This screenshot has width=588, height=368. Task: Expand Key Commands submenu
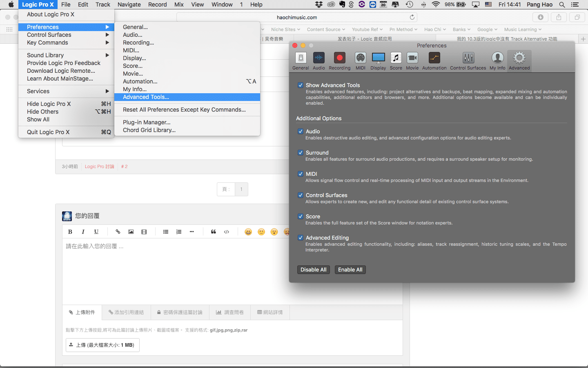pyautogui.click(x=66, y=43)
